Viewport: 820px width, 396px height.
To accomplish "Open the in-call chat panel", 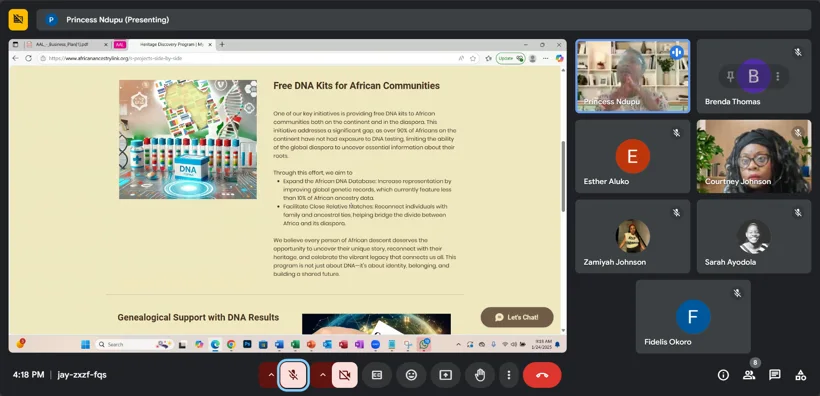I will pyautogui.click(x=775, y=375).
